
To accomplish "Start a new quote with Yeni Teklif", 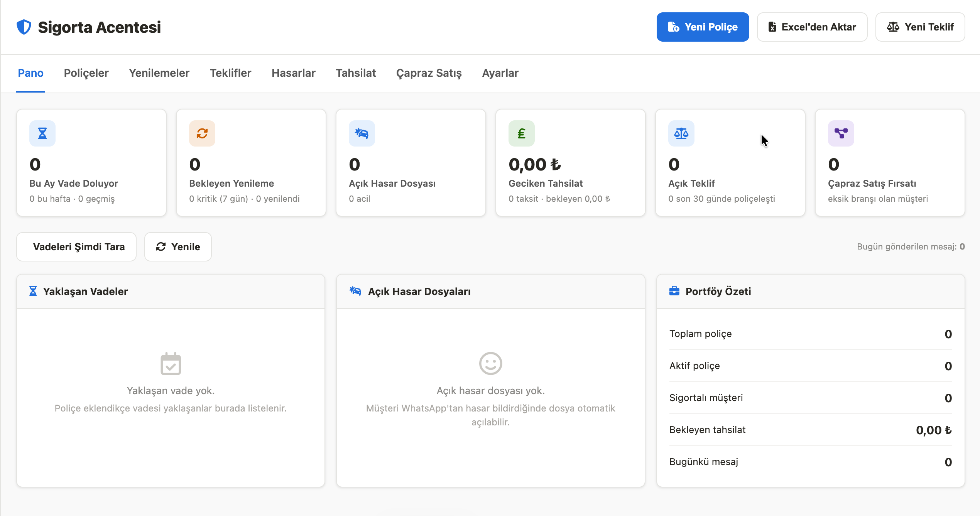I will 920,27.
